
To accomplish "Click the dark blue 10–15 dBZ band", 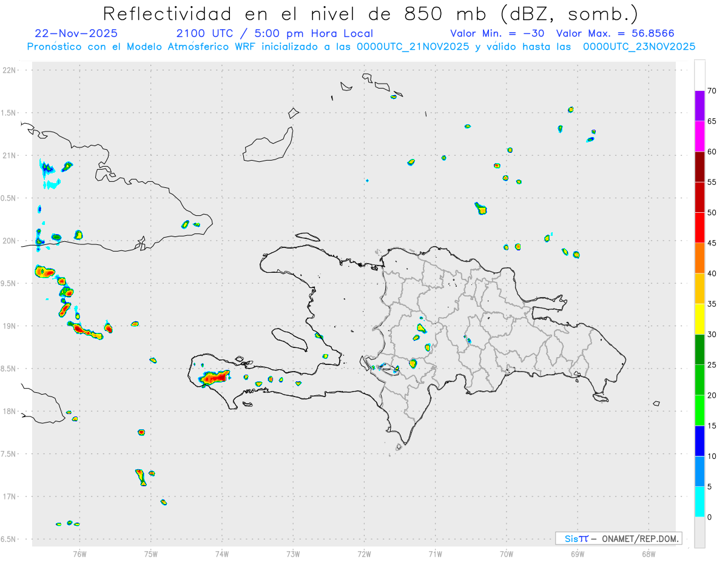I will [x=699, y=441].
